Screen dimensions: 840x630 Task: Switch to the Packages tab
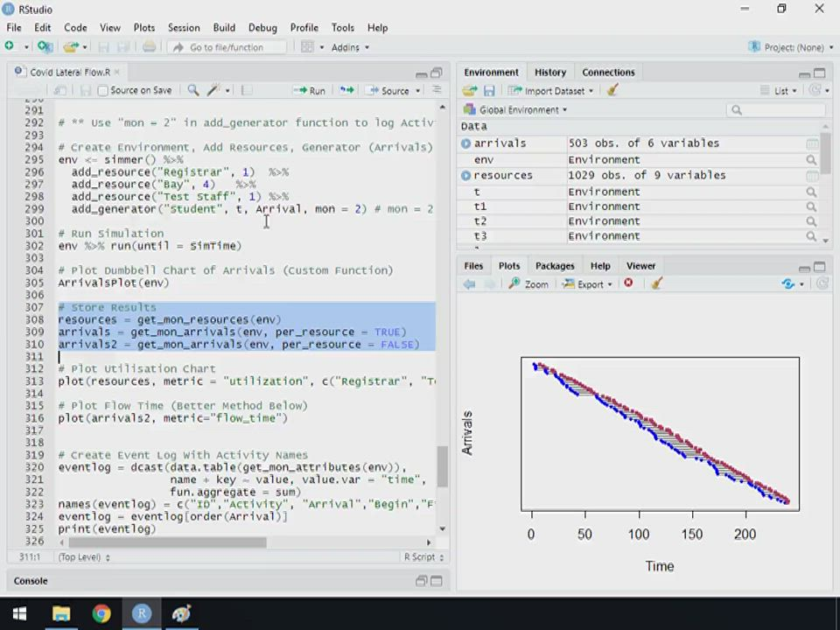tap(555, 266)
